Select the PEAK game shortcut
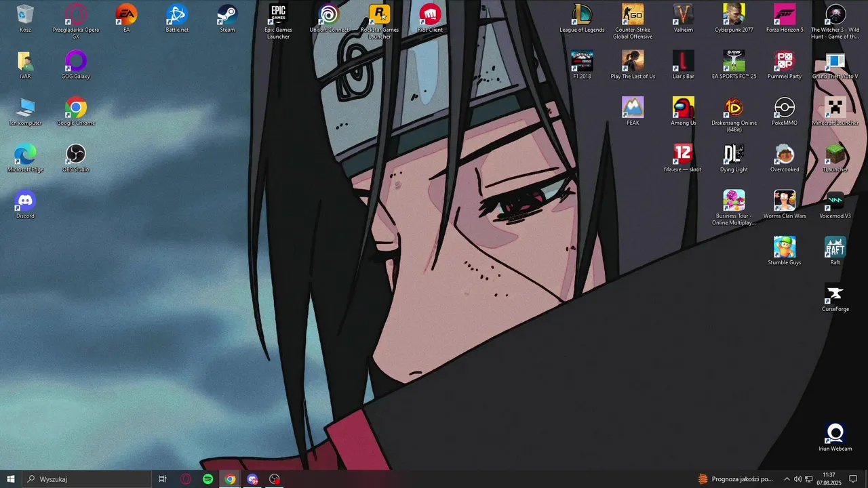 pyautogui.click(x=633, y=112)
